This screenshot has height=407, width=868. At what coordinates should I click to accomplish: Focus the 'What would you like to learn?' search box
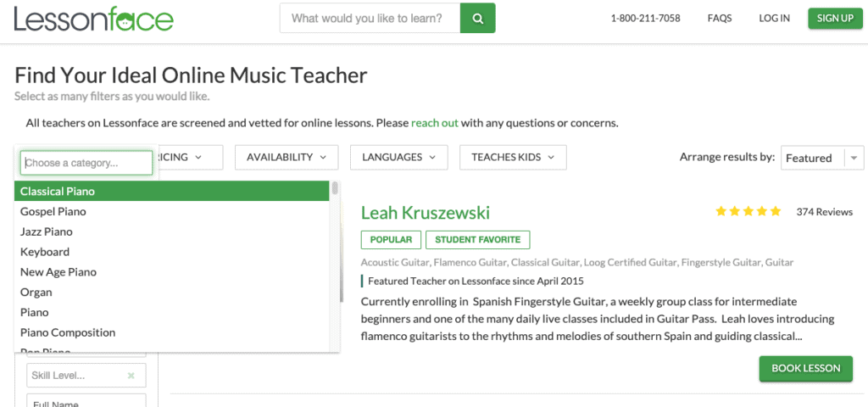point(370,19)
